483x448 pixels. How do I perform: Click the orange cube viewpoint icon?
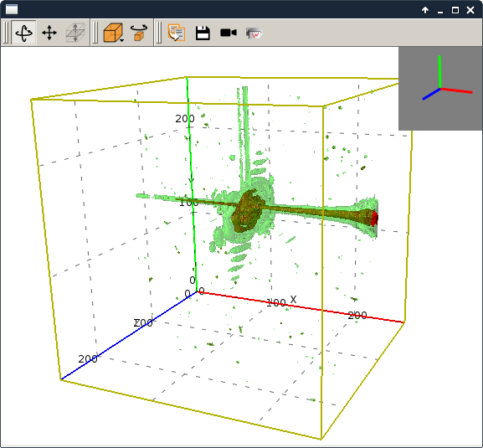(113, 33)
